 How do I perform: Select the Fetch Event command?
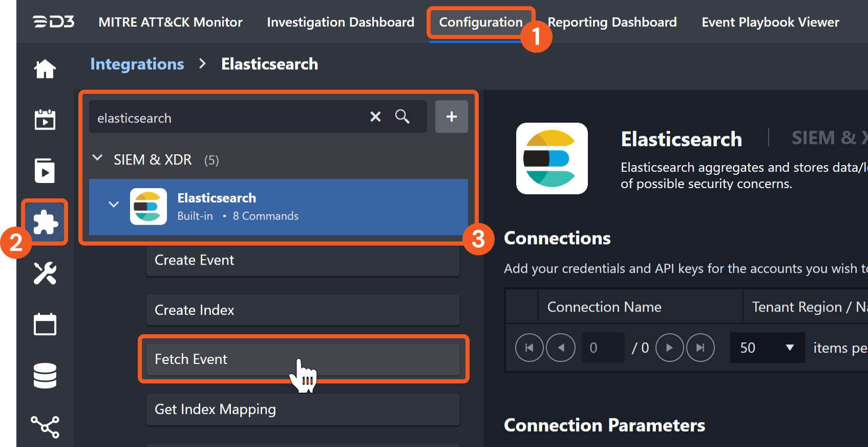coord(303,359)
